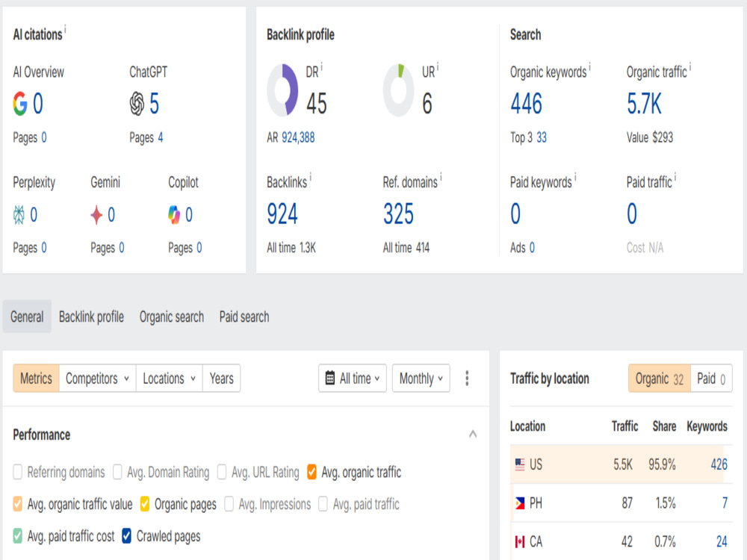The image size is (747, 560).
Task: Switch to the Paid search tab
Action: click(244, 316)
